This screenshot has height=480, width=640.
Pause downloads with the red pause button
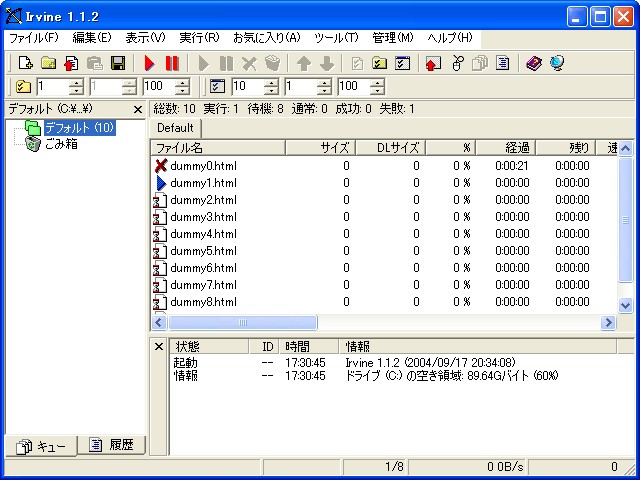[x=172, y=63]
